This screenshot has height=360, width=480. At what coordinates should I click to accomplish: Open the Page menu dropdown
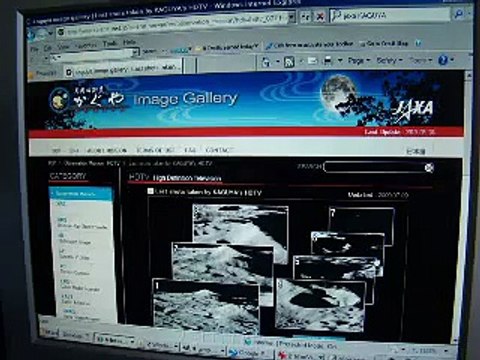[x=359, y=61]
